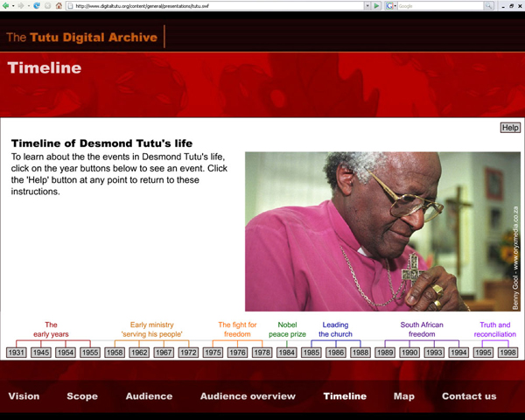The width and height of the screenshot is (525, 420).
Task: Click the Contact us link
Action: (x=469, y=396)
